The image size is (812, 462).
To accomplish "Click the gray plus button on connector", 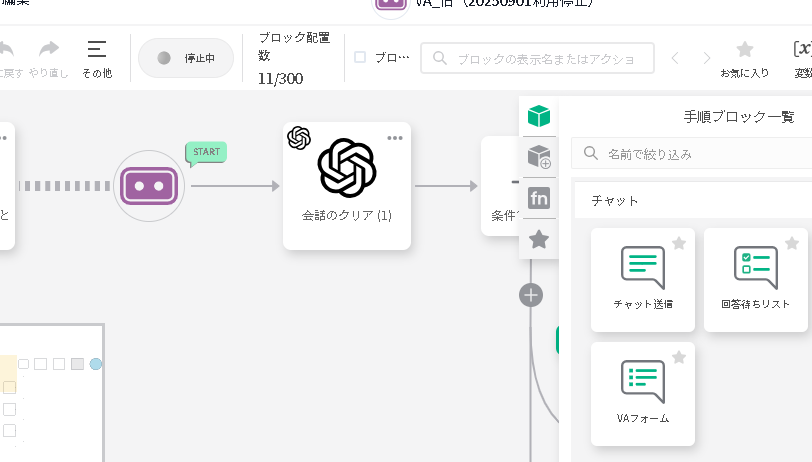I will 531,295.
